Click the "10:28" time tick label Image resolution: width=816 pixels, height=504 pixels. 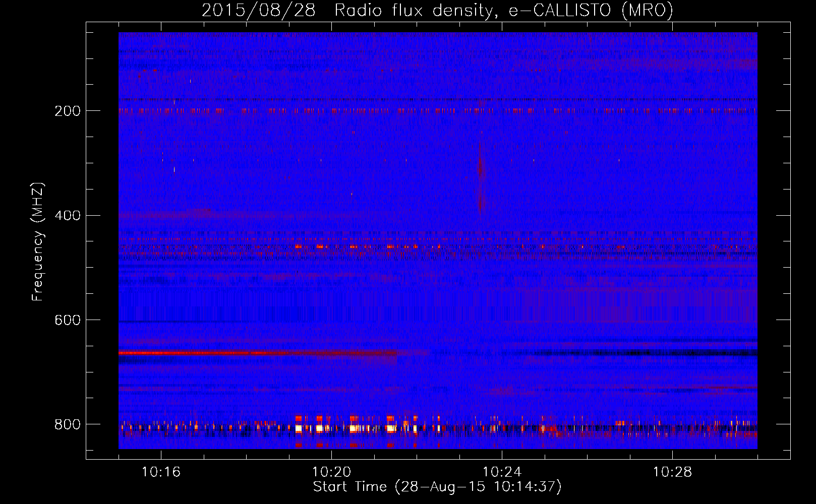pos(672,472)
